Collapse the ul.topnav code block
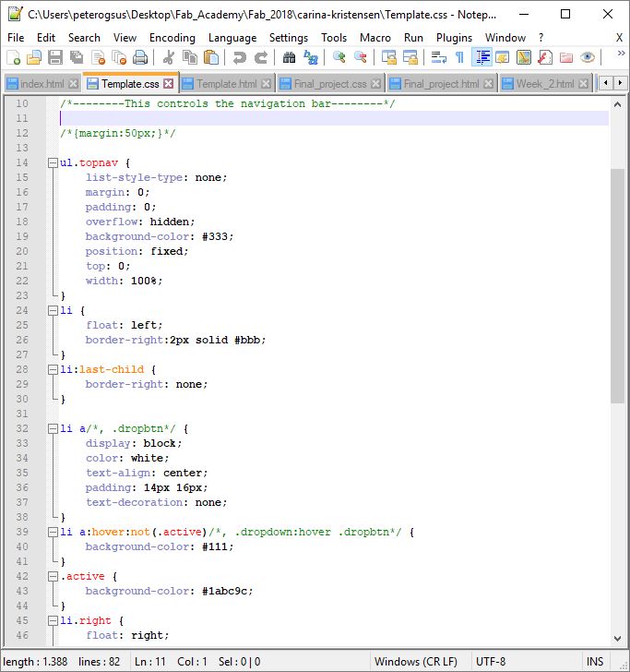 pos(53,163)
